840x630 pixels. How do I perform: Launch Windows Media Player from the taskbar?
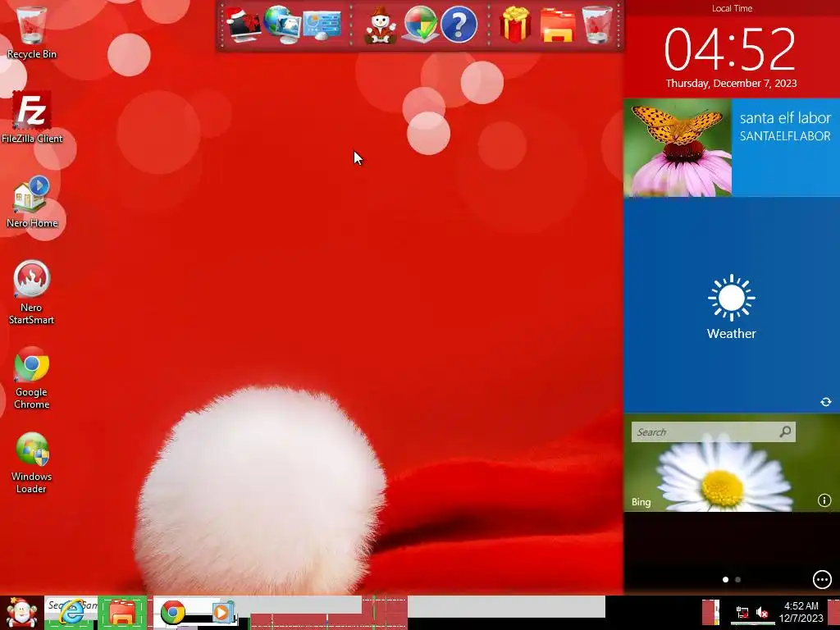point(222,612)
